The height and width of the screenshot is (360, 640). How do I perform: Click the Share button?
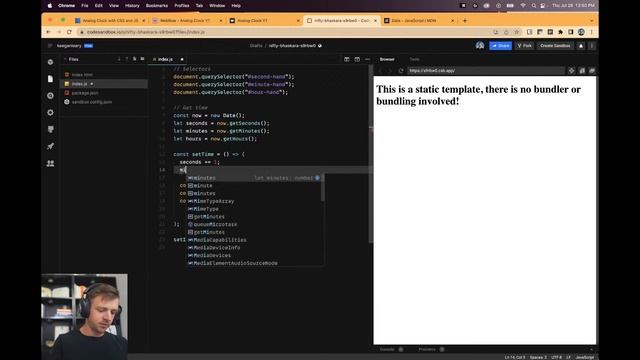(500, 46)
